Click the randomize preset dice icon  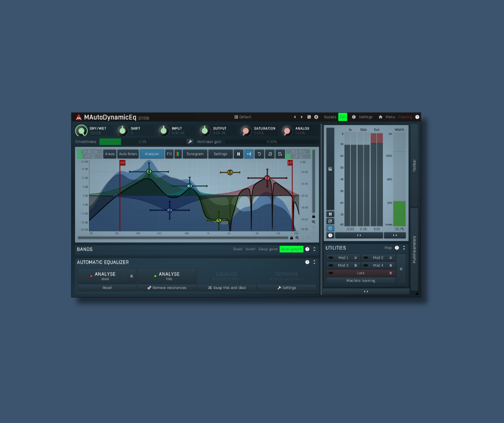coord(309,117)
